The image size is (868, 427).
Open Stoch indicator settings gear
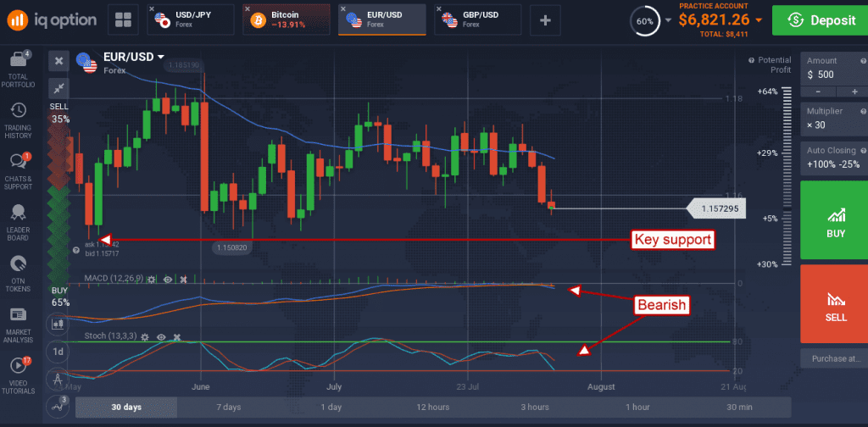(145, 337)
